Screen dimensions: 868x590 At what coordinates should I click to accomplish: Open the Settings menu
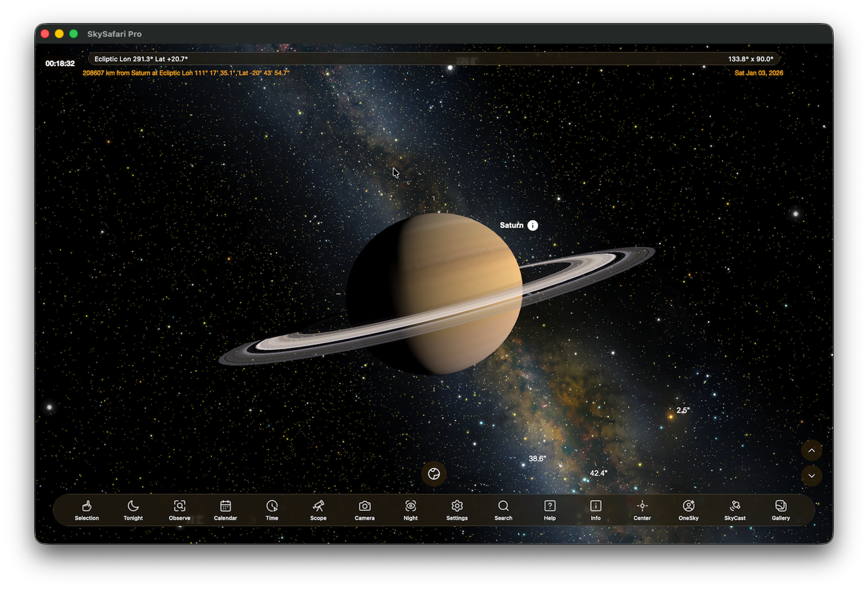[456, 510]
